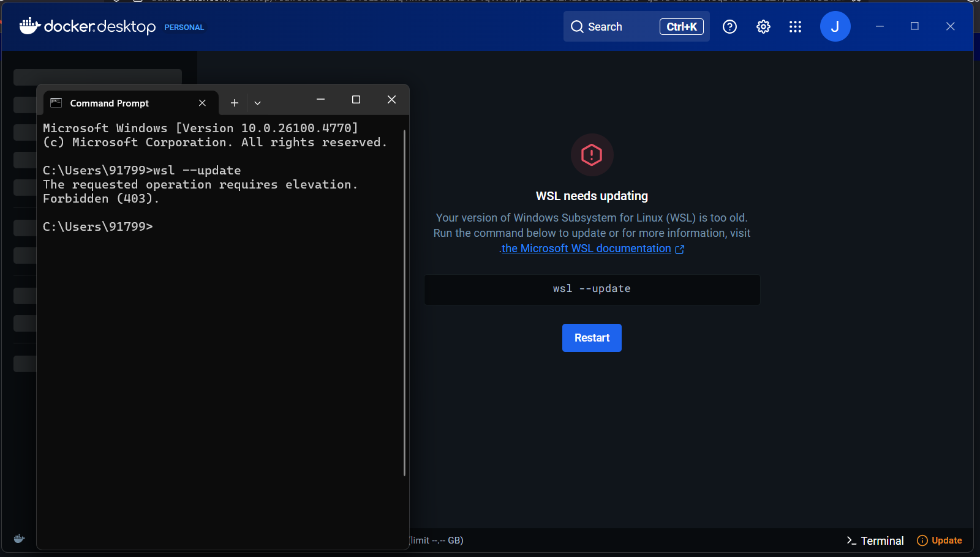Click the wsl --update command box
The height and width of the screenshot is (557, 980).
pyautogui.click(x=592, y=289)
